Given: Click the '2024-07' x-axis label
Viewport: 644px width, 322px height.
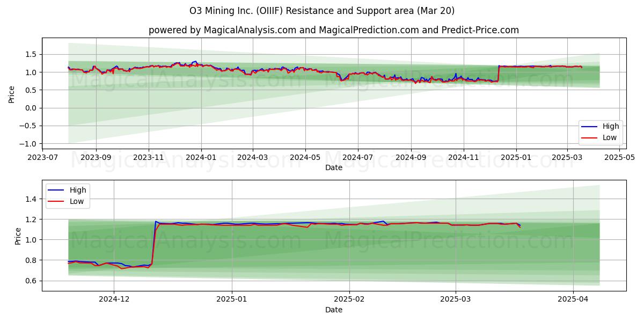Looking at the screenshot, I should 358,158.
